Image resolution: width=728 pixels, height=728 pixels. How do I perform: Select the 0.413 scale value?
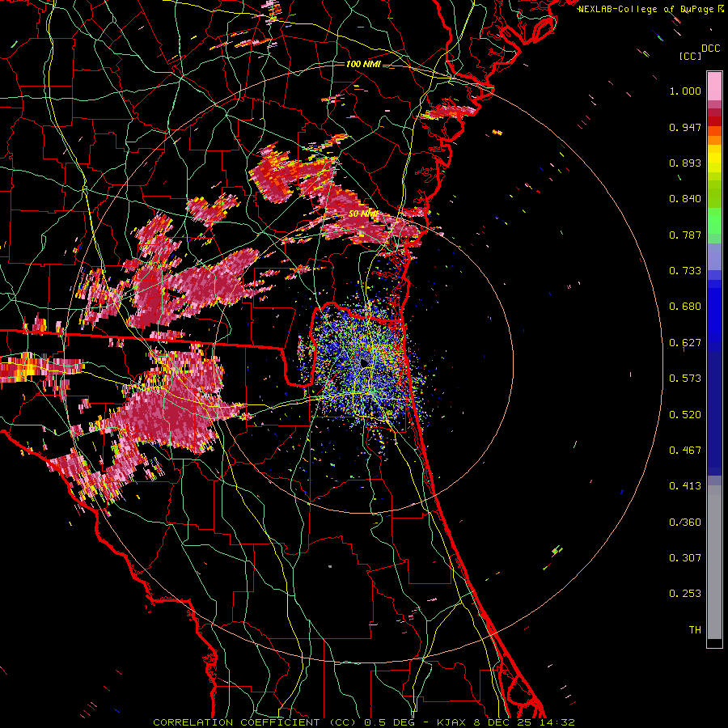click(685, 486)
